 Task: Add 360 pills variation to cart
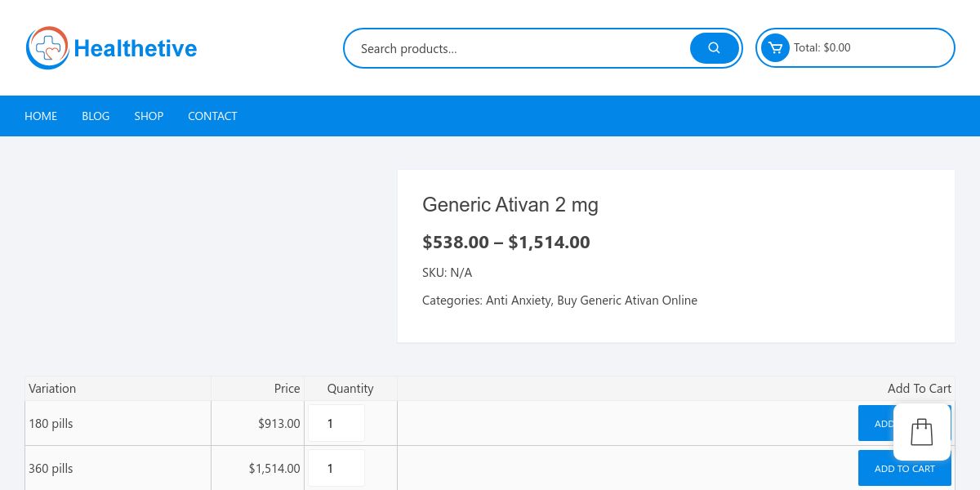pyautogui.click(x=904, y=469)
